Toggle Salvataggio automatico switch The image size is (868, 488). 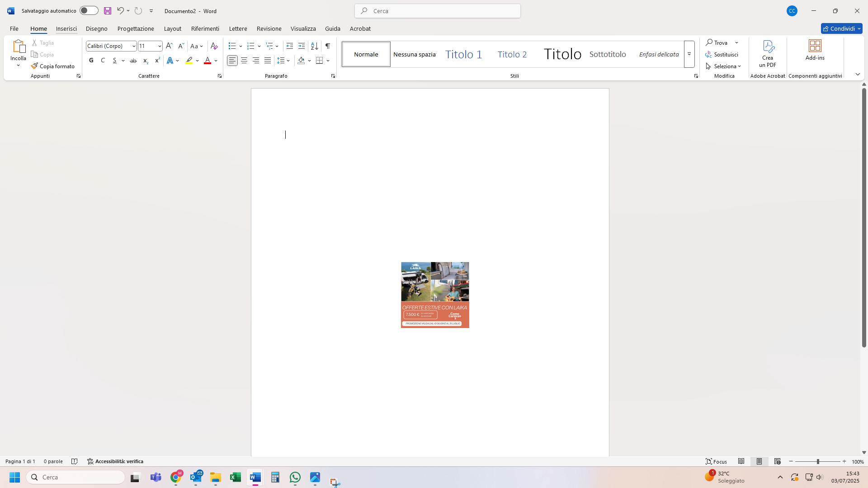tap(89, 11)
